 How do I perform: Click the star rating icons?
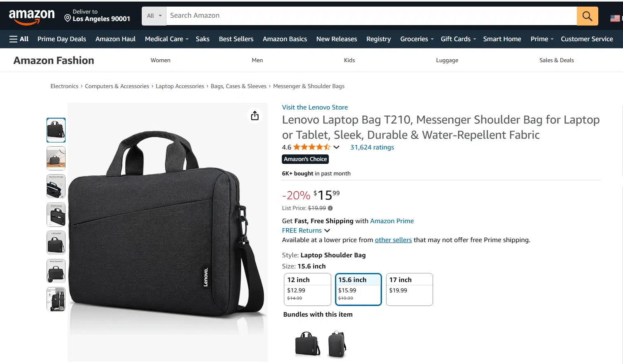click(312, 147)
